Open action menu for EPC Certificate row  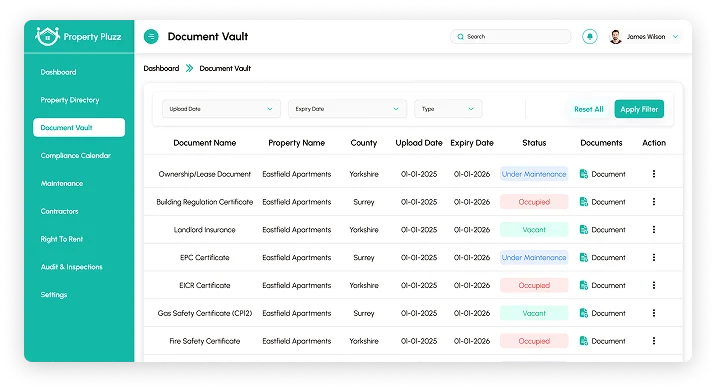654,258
